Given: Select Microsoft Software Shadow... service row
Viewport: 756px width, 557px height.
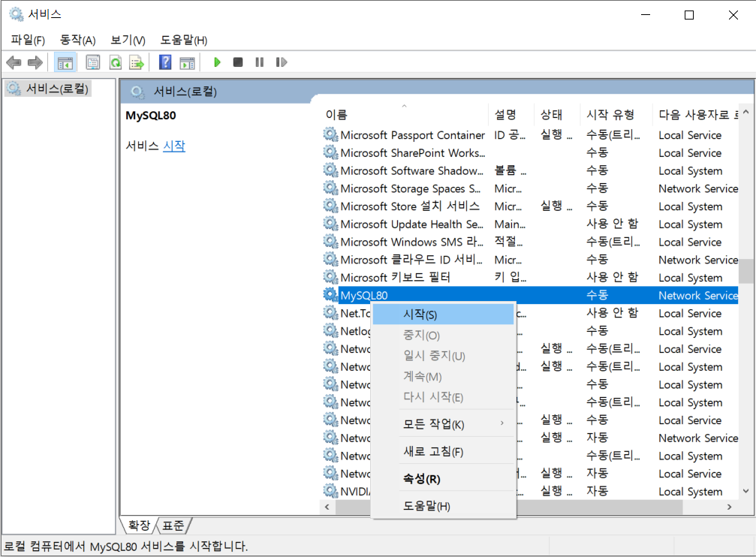Looking at the screenshot, I should pyautogui.click(x=530, y=170).
